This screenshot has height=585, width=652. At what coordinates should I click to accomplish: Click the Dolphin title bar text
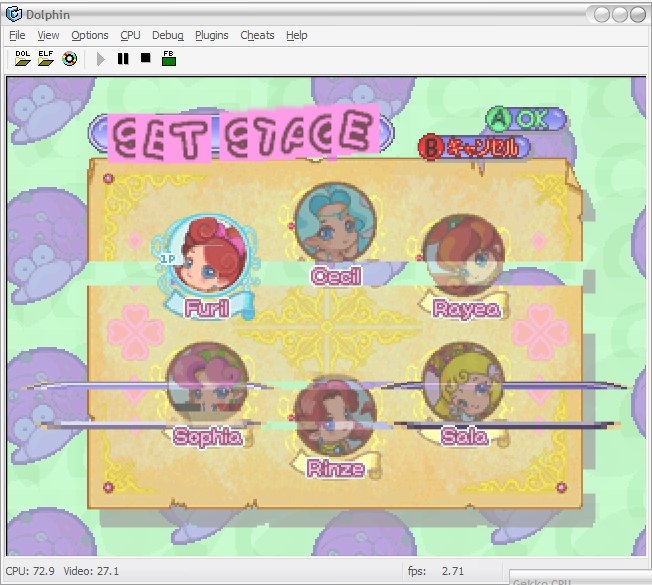pyautogui.click(x=48, y=15)
